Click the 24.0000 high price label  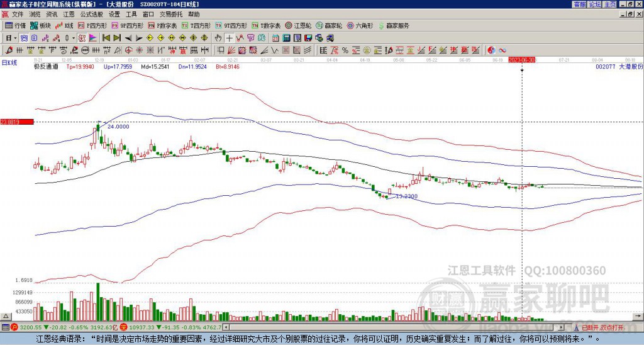tap(118, 127)
